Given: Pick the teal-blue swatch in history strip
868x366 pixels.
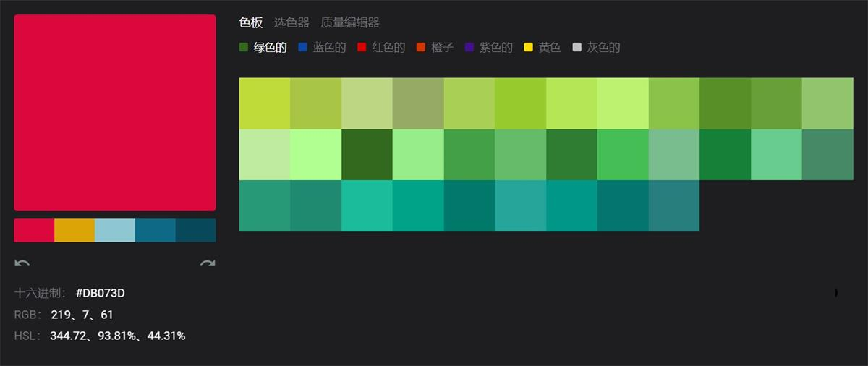Looking at the screenshot, I should 156,230.
